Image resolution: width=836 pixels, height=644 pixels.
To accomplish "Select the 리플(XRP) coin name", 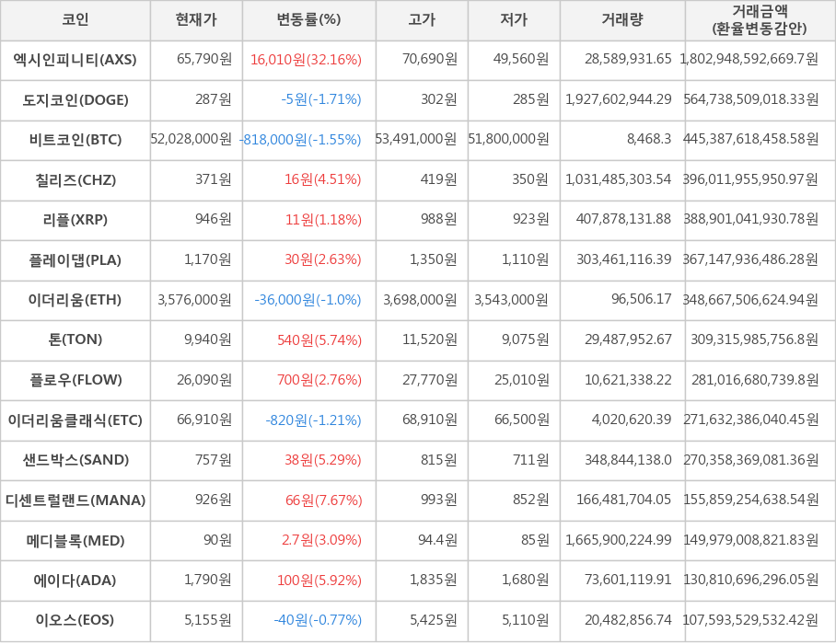I will 75,220.
